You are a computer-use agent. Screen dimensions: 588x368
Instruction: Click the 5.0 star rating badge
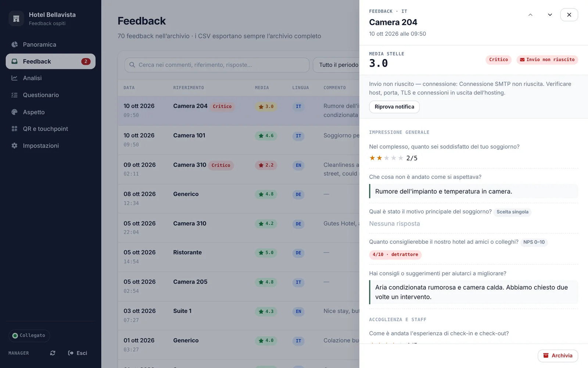click(266, 253)
